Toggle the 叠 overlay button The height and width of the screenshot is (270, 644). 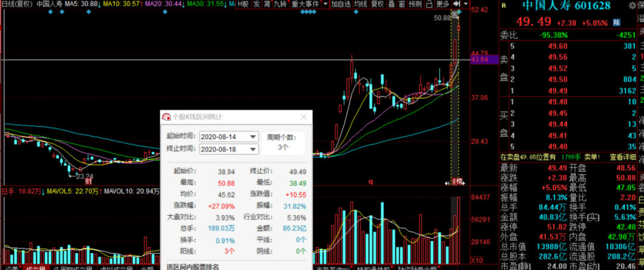click(391, 4)
